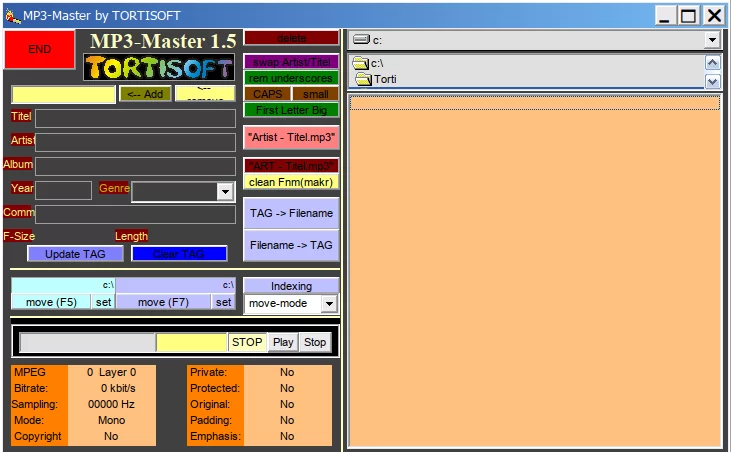The width and height of the screenshot is (731, 452).
Task: Click the 'Mono' Mode value
Action: pos(111,420)
